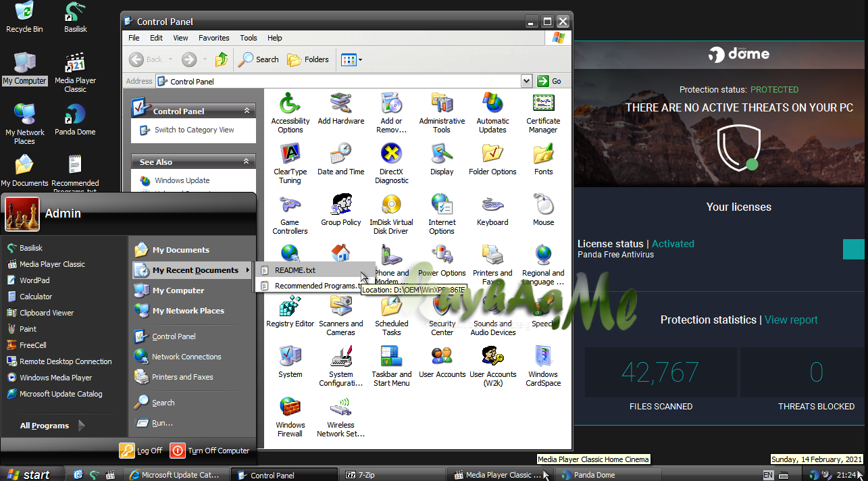Open Windows CardSpace icon

[x=543, y=366]
